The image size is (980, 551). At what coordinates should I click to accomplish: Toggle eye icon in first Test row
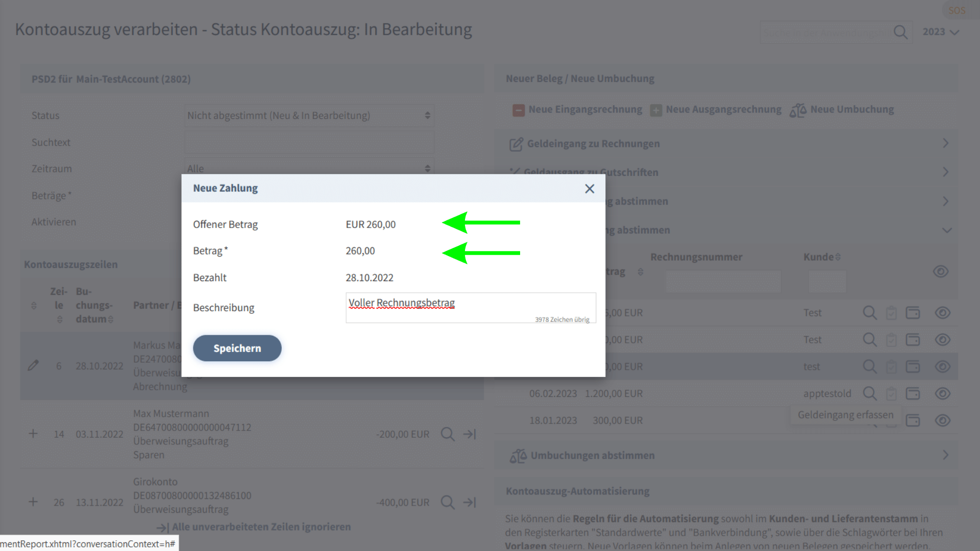click(x=942, y=313)
